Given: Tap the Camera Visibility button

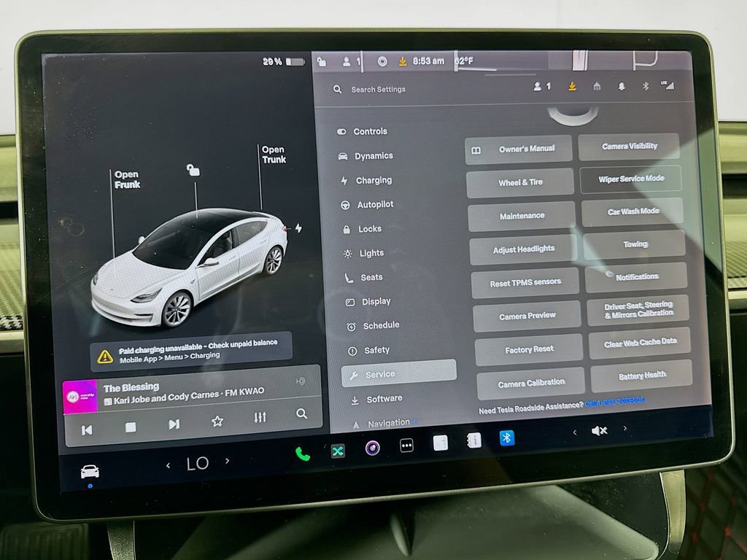Looking at the screenshot, I should point(629,147).
